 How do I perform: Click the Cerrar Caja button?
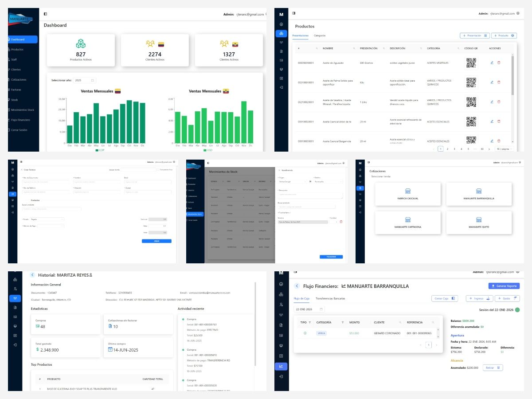[445, 298]
